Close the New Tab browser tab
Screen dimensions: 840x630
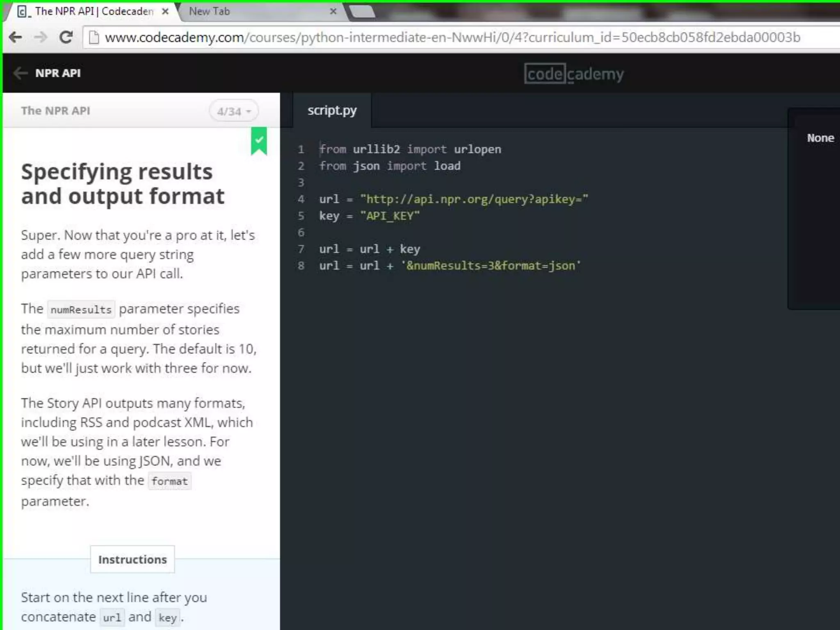[333, 11]
